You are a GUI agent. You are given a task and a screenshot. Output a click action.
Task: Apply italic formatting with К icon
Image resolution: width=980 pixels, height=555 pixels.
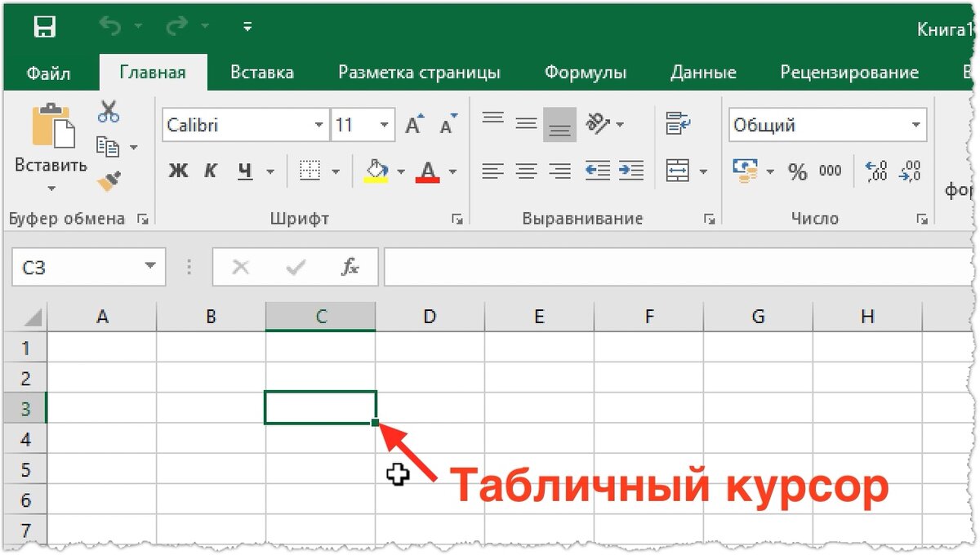(x=210, y=171)
